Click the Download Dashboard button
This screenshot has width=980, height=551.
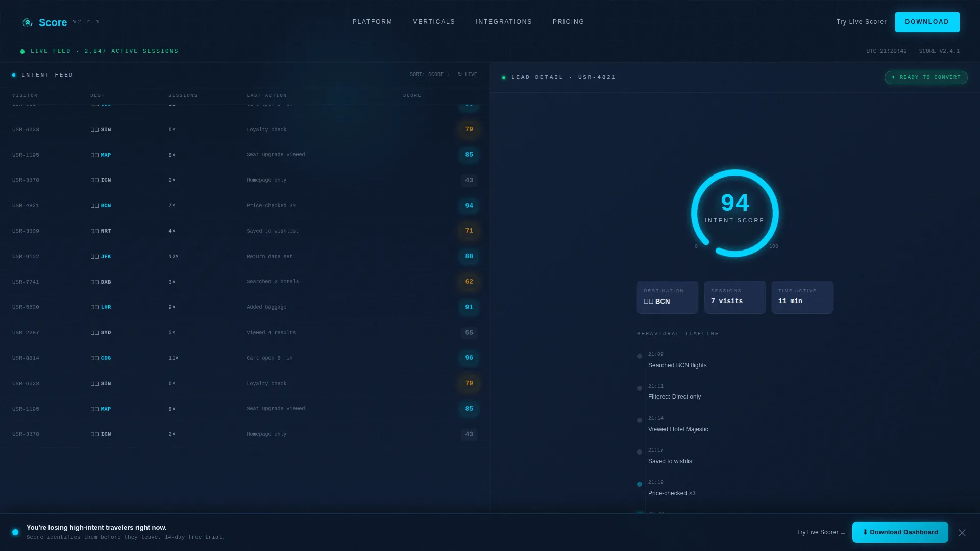click(900, 532)
